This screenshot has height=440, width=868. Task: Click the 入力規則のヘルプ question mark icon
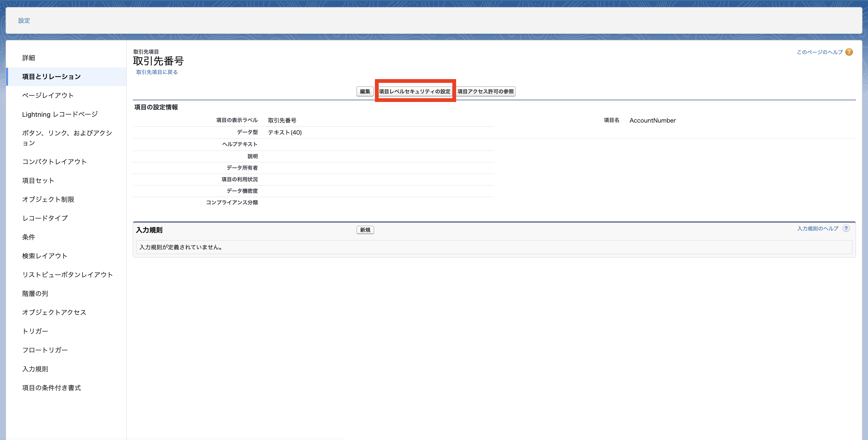[846, 228]
